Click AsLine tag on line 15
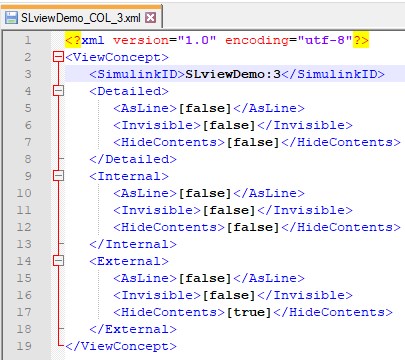405x360 pixels. tap(145, 278)
